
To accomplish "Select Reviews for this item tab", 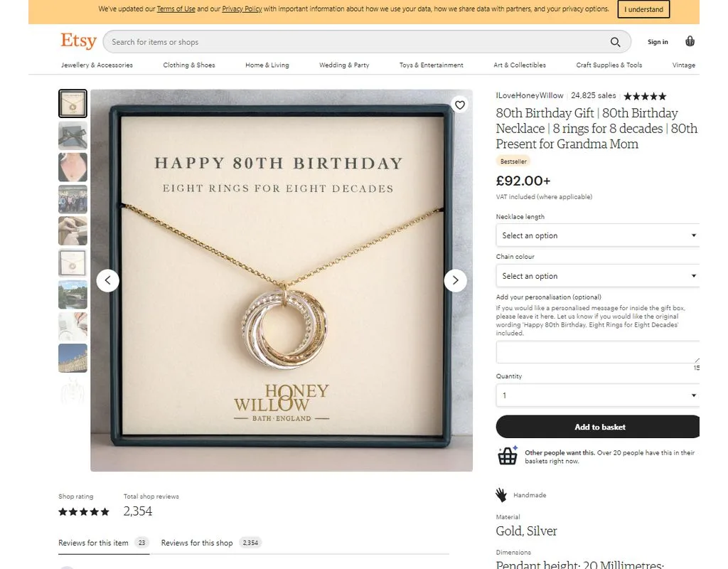I will point(94,543).
